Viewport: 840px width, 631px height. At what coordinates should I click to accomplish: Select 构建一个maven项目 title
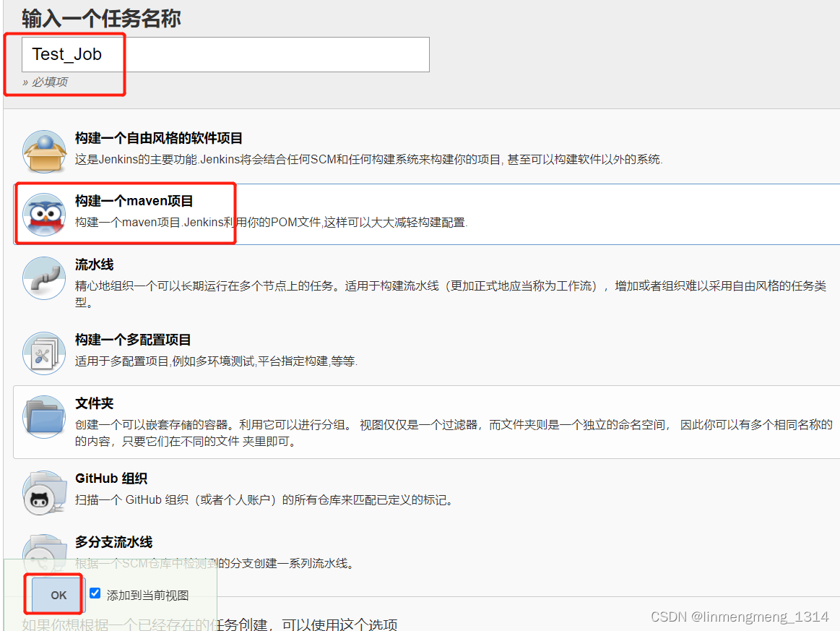134,201
